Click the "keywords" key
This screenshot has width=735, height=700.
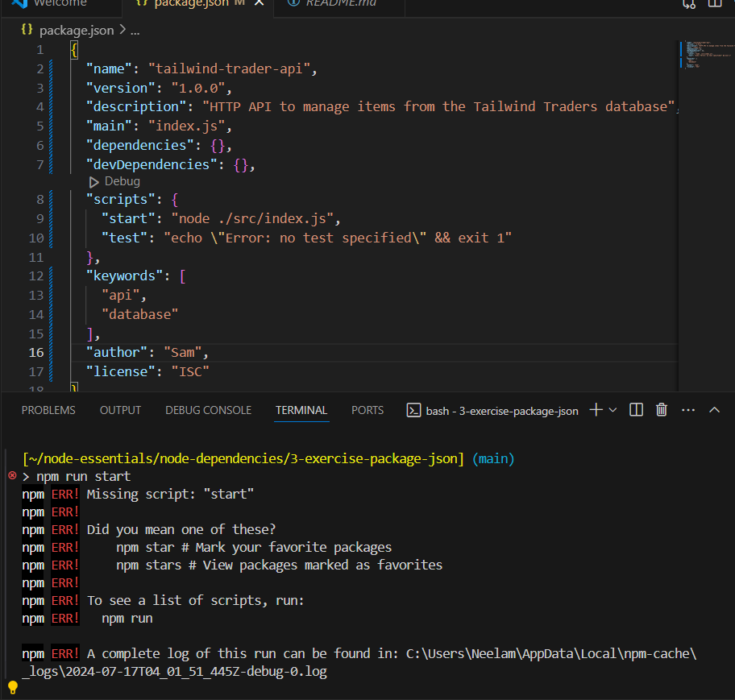point(124,276)
